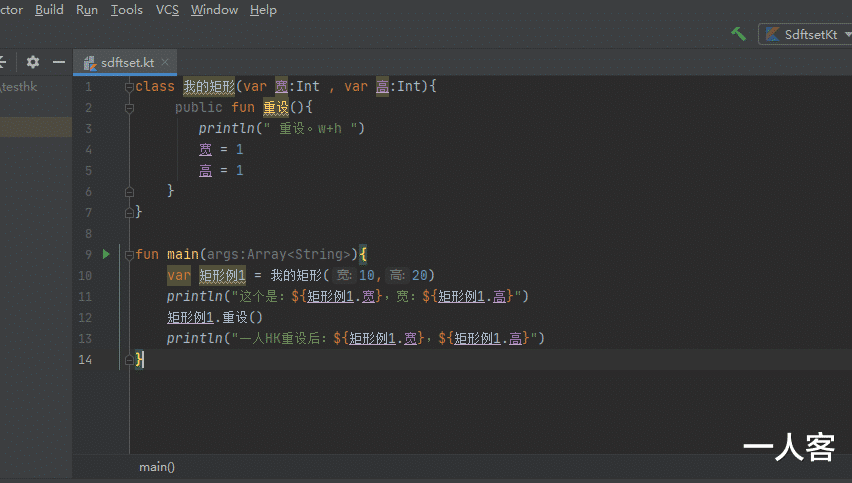Viewport: 852px width, 483px height.
Task: Click the fold end marker on line 6
Action: coord(129,191)
